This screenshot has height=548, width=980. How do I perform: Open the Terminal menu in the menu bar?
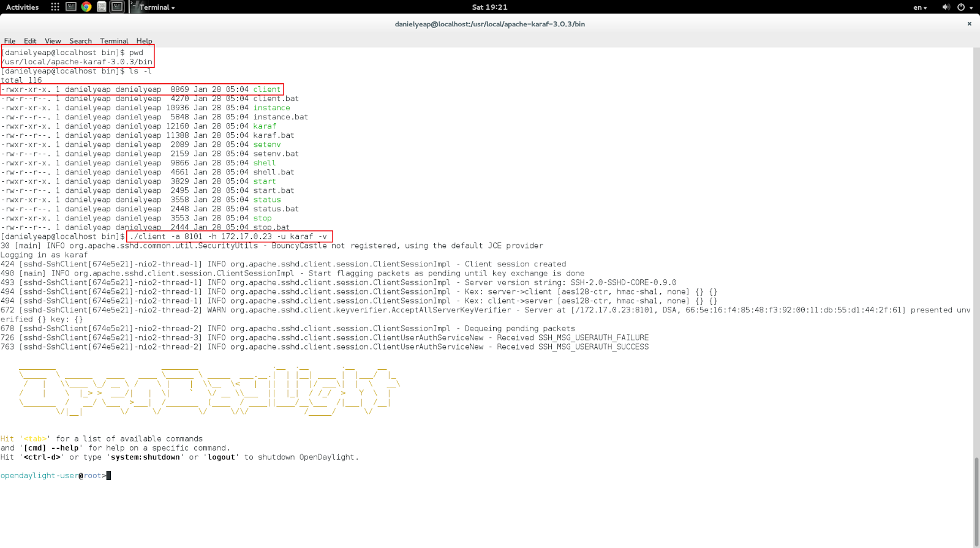tap(114, 41)
